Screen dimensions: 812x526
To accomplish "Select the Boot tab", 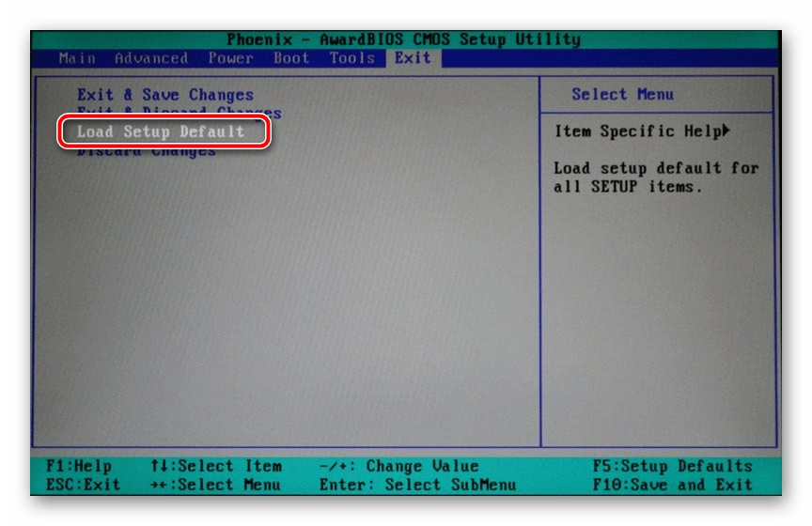I will [x=291, y=58].
